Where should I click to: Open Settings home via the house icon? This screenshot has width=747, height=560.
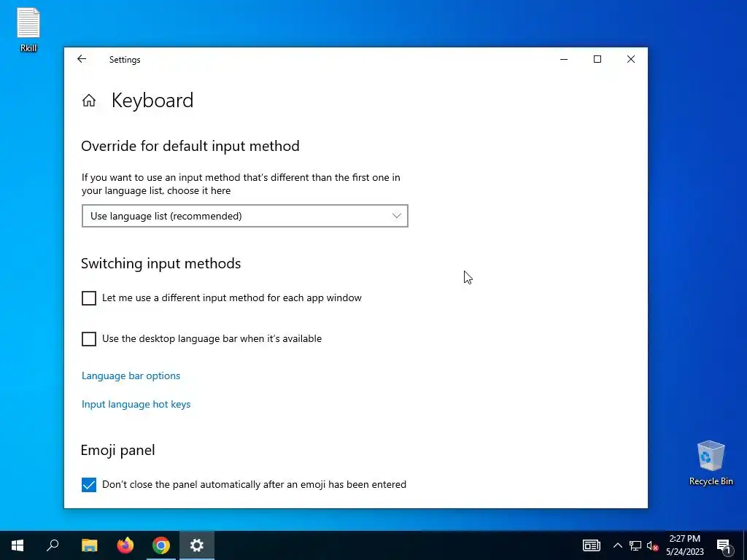88,101
